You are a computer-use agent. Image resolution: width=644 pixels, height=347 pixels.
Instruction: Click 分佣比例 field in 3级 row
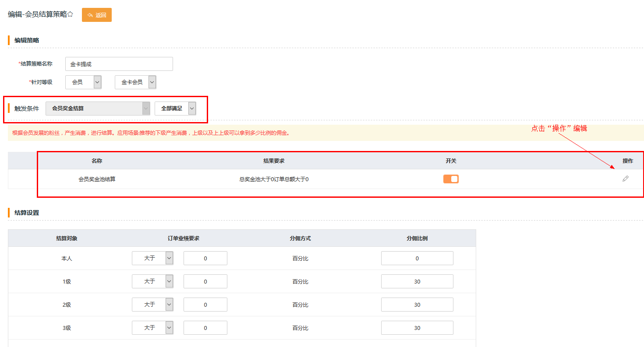(417, 328)
